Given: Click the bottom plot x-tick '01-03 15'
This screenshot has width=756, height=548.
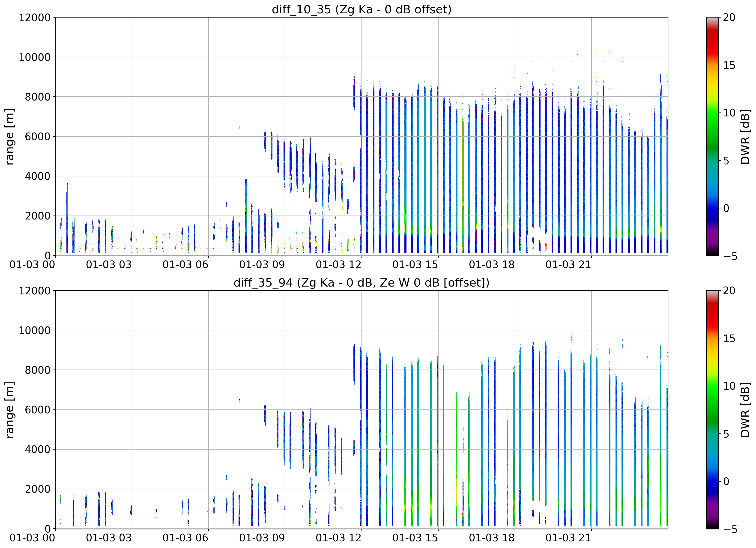Looking at the screenshot, I should point(415,538).
